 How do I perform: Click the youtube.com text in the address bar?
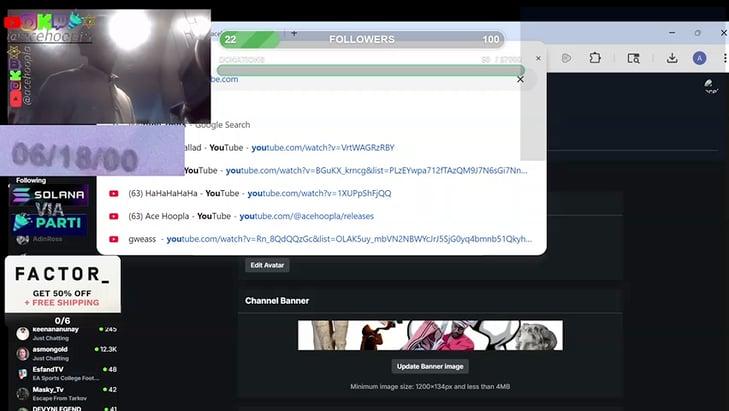(223, 79)
